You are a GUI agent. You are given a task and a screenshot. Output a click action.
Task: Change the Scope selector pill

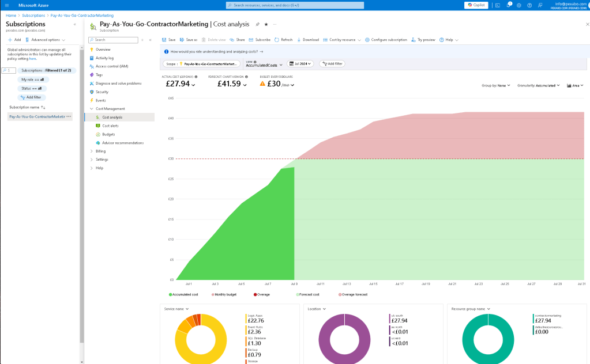(x=201, y=64)
